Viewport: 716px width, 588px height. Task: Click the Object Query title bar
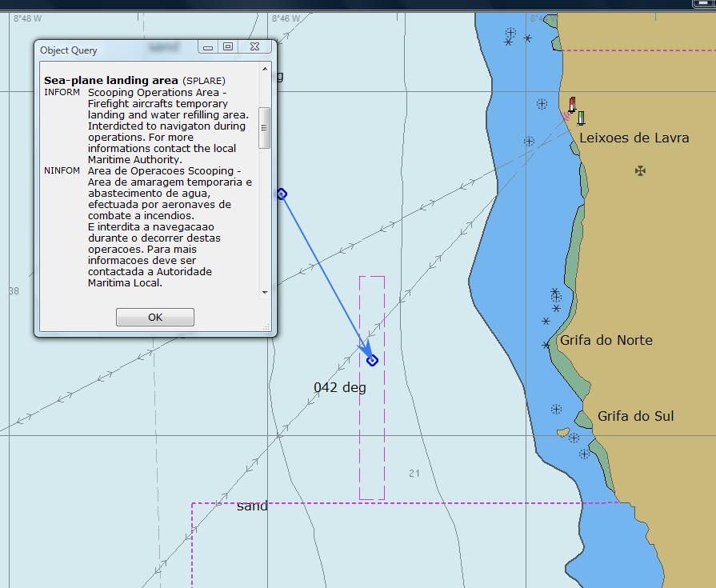pos(112,50)
